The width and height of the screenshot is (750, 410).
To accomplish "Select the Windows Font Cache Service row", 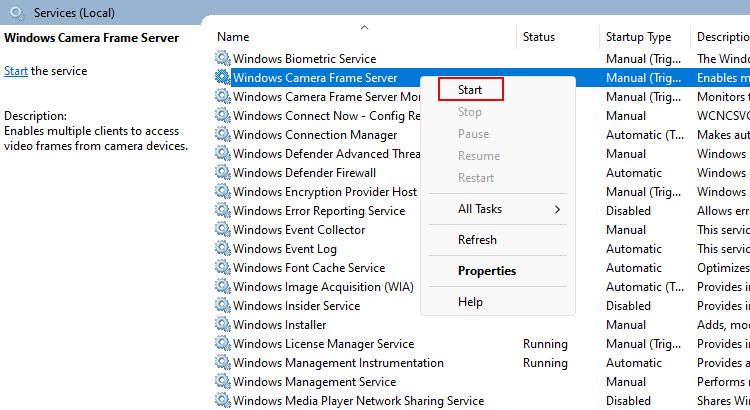I will (x=309, y=268).
